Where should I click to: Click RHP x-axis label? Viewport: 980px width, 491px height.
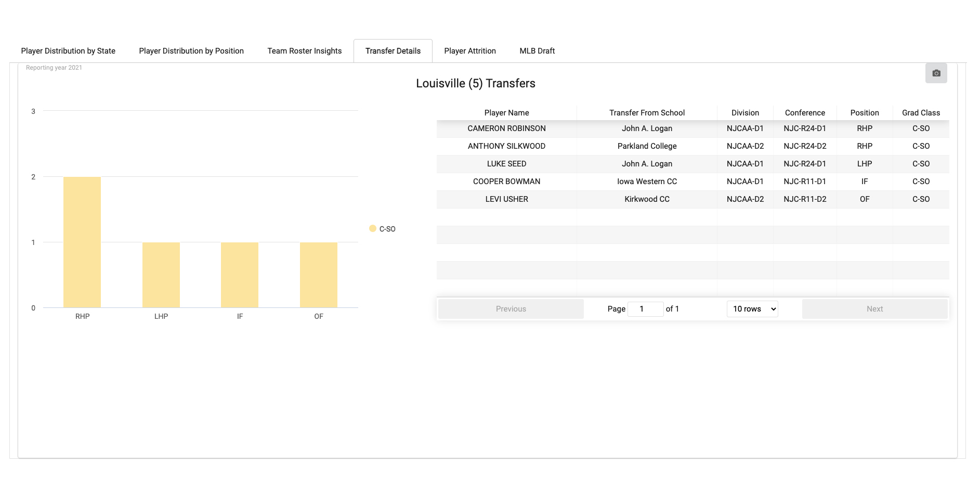coord(83,316)
